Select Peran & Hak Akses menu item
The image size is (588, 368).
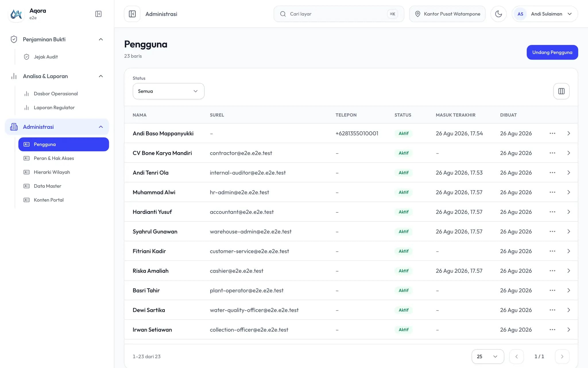[x=63, y=158]
